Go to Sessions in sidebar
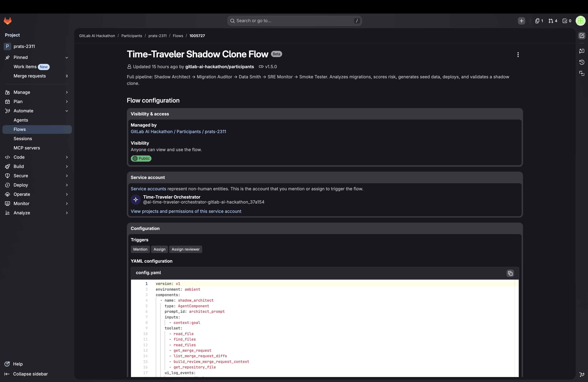 [23, 139]
